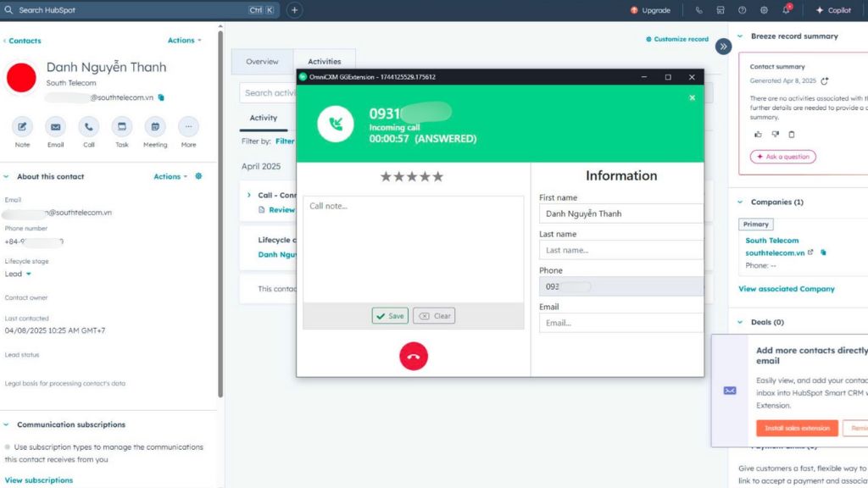Open the help icon in top bar

tap(742, 10)
